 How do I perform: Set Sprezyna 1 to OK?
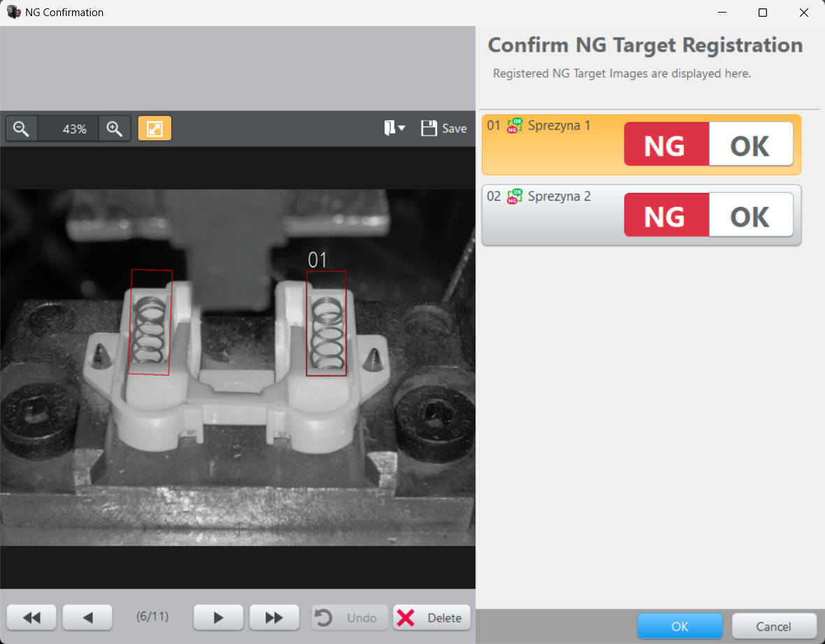click(x=750, y=145)
